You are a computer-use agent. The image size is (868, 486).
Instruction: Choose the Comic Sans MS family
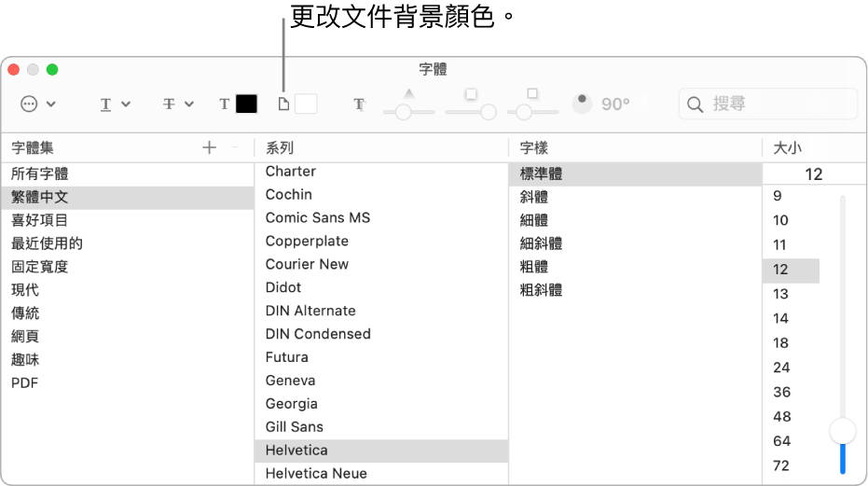(380, 218)
